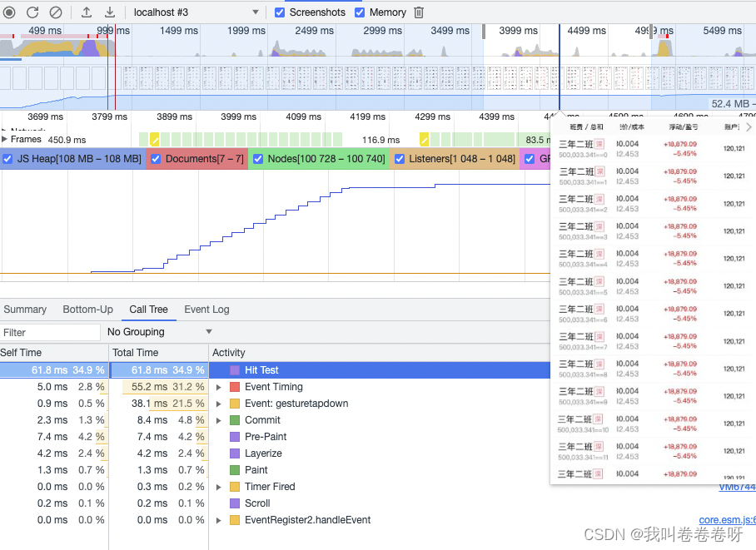This screenshot has height=550, width=756.
Task: Save the profile with the download icon
Action: click(x=110, y=12)
